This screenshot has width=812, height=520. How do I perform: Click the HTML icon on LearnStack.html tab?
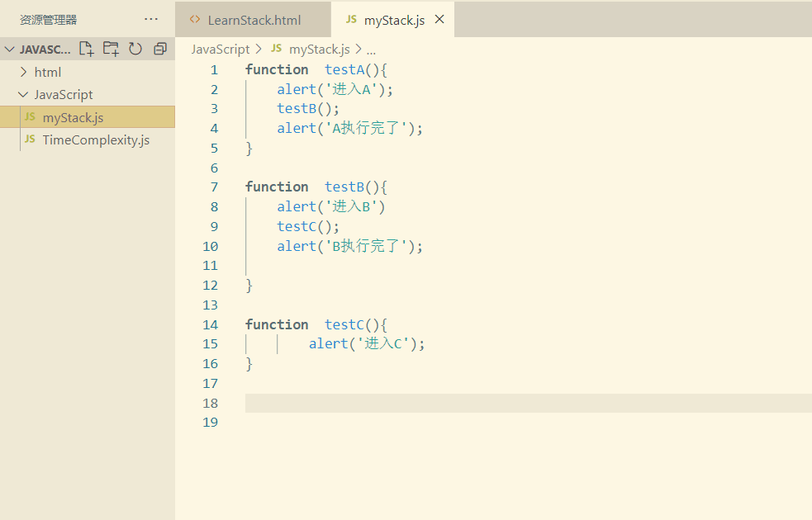(x=195, y=19)
